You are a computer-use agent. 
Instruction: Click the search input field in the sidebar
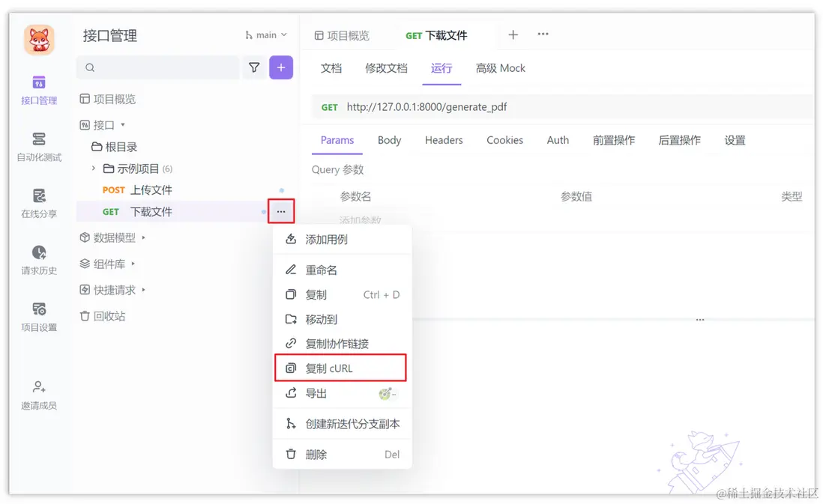tap(157, 67)
